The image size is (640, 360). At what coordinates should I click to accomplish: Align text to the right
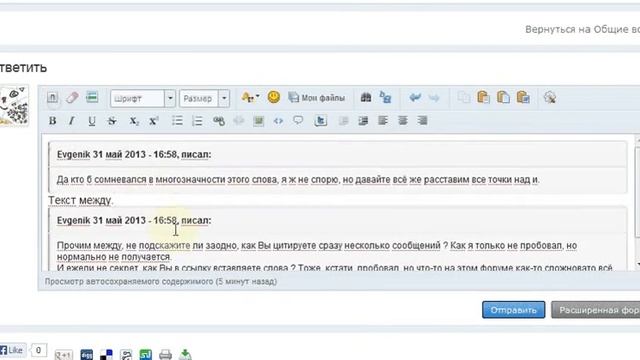[422, 121]
